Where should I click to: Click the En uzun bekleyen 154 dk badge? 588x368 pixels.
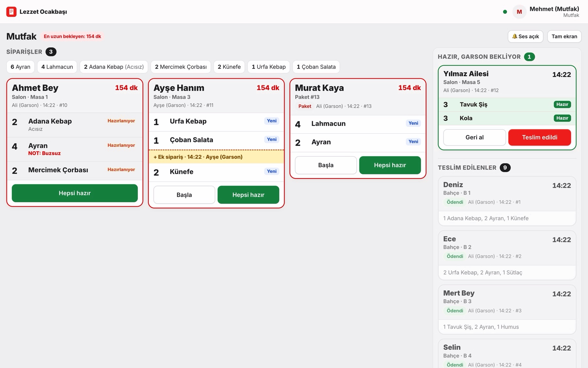click(73, 37)
